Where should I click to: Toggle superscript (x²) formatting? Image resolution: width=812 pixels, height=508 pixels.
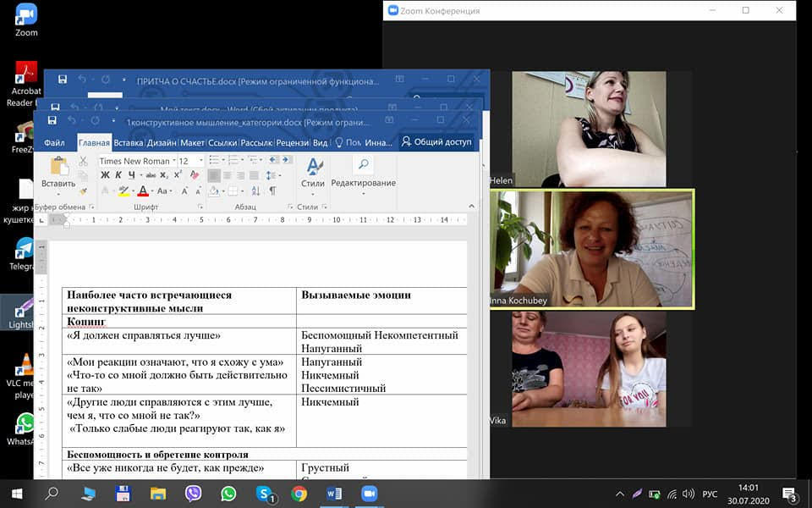178,175
